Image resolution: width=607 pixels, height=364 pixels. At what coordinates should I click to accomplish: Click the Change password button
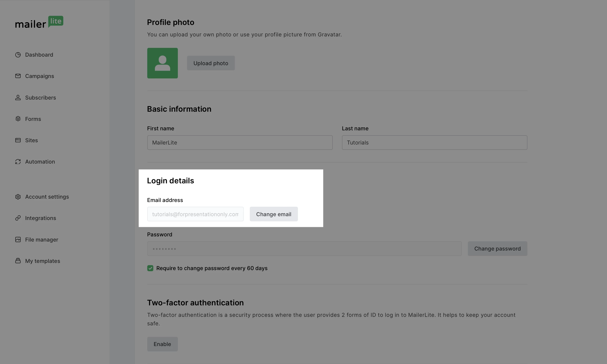tap(497, 249)
